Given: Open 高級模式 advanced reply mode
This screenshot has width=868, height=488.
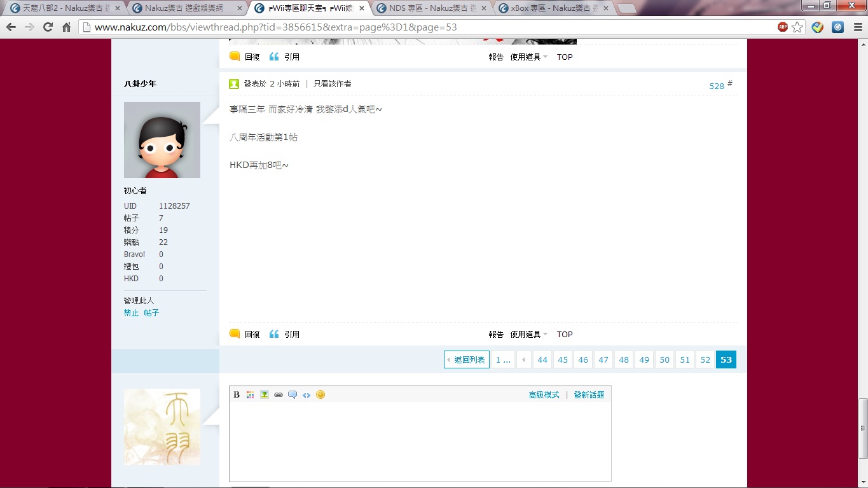Looking at the screenshot, I should [x=544, y=395].
